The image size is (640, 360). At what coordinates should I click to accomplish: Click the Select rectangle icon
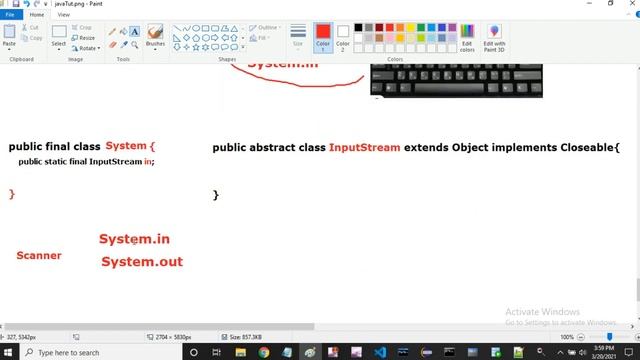pos(59,32)
